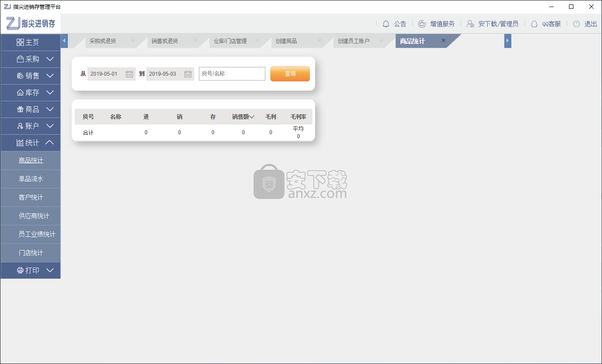
Task: Open the 增值服务 link
Action: (x=442, y=24)
